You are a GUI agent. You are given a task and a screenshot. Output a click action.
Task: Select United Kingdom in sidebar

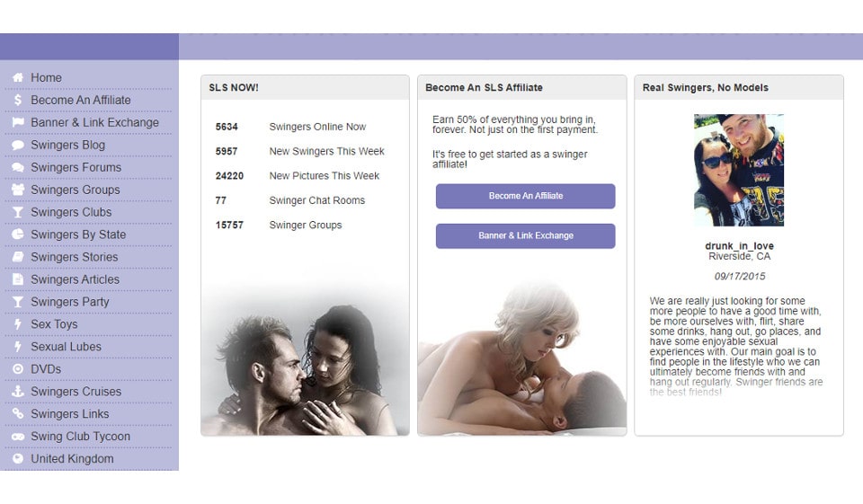(x=72, y=458)
